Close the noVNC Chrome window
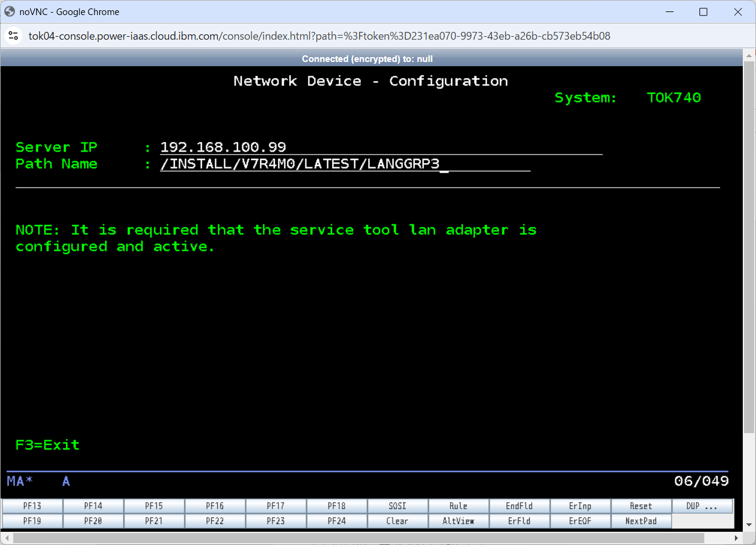756x545 pixels. [738, 11]
